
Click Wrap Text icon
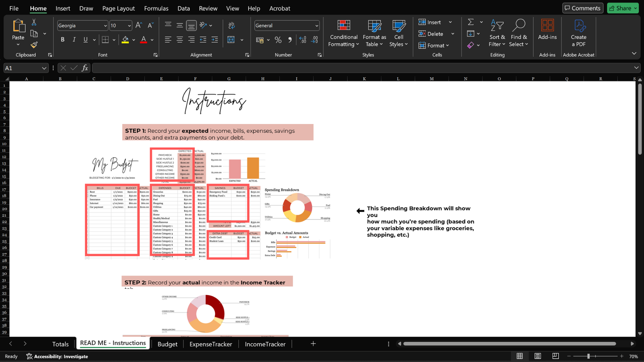point(231,25)
